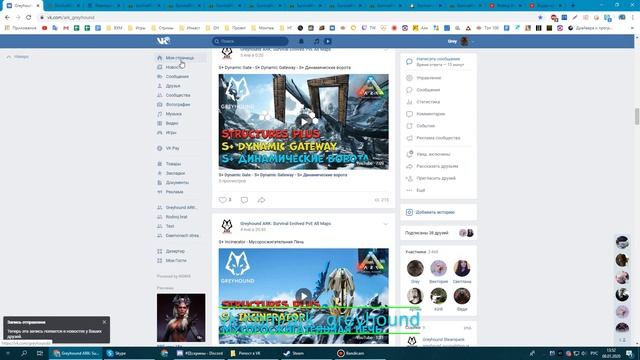Open 'Товары' in the left menu
The width and height of the screenshot is (640, 360).
pos(173,164)
